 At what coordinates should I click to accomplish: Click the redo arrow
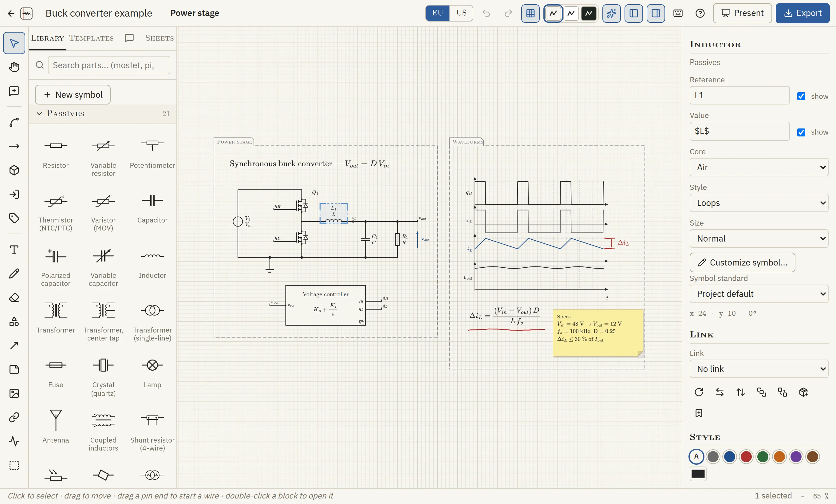pyautogui.click(x=508, y=13)
